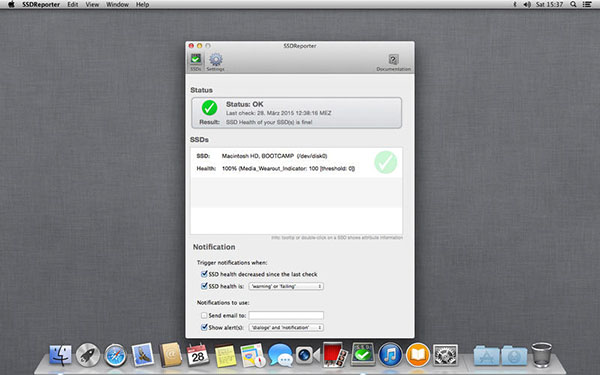The width and height of the screenshot is (600, 375).
Task: Open the Window menu
Action: (x=117, y=5)
